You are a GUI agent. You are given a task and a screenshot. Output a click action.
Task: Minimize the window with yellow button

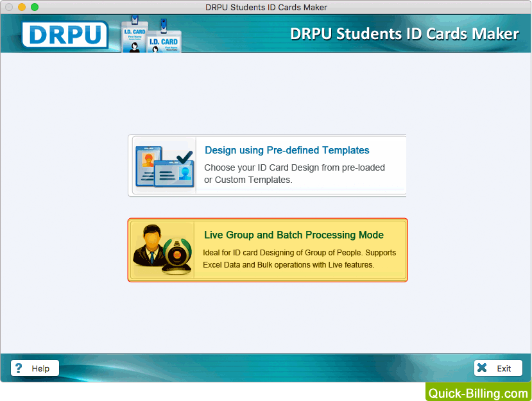[x=22, y=7]
